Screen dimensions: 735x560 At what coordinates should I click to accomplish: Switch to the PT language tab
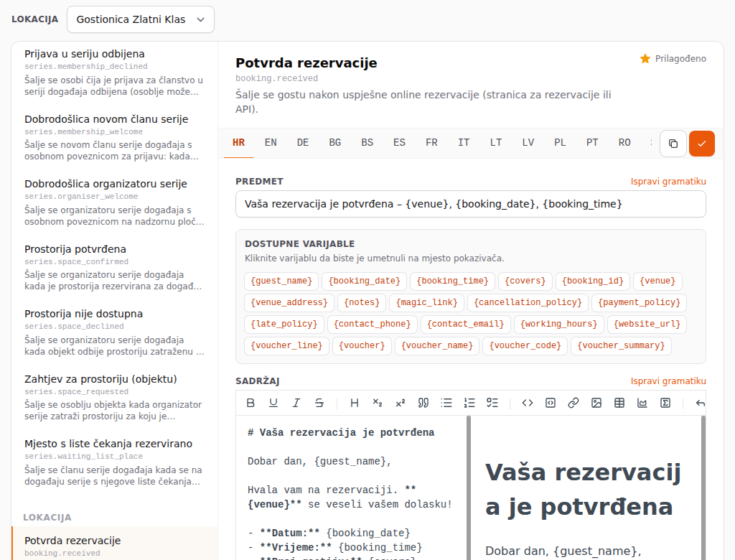[x=592, y=143]
